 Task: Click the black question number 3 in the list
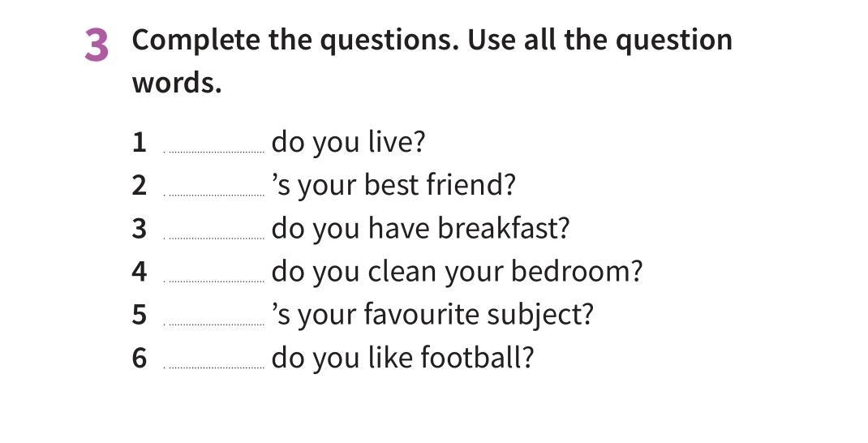(x=140, y=229)
